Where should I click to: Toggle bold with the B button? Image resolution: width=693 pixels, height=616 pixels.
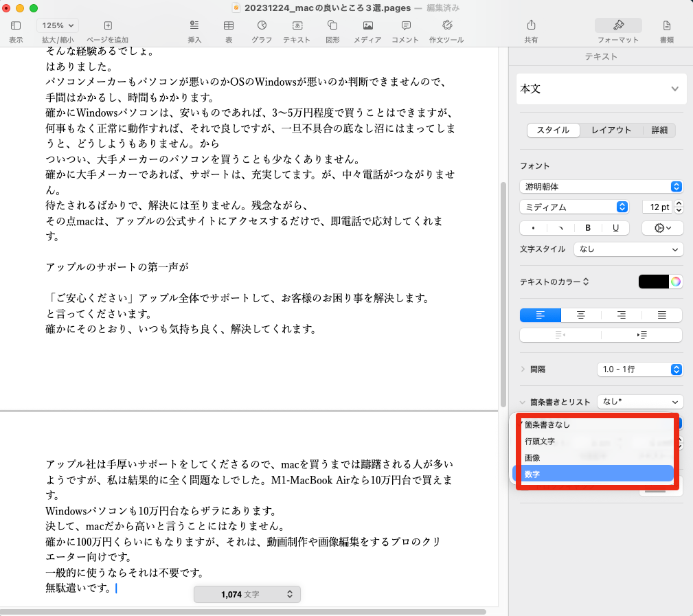tap(588, 228)
